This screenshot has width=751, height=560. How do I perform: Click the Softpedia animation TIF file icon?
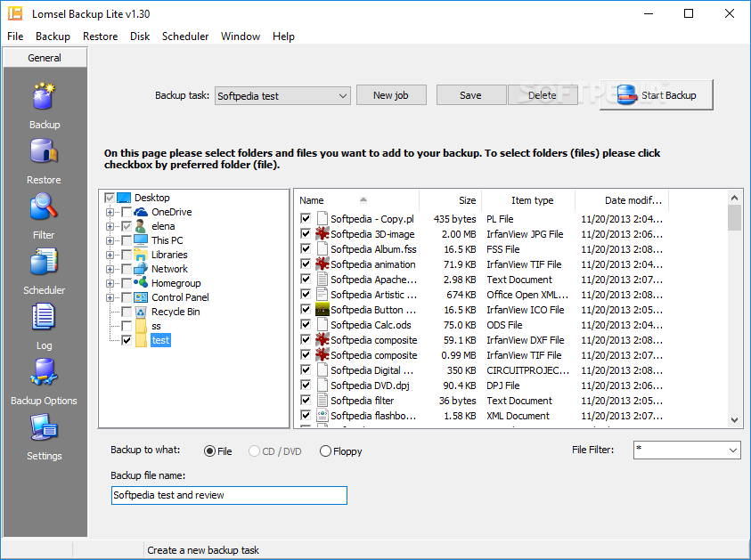322,264
